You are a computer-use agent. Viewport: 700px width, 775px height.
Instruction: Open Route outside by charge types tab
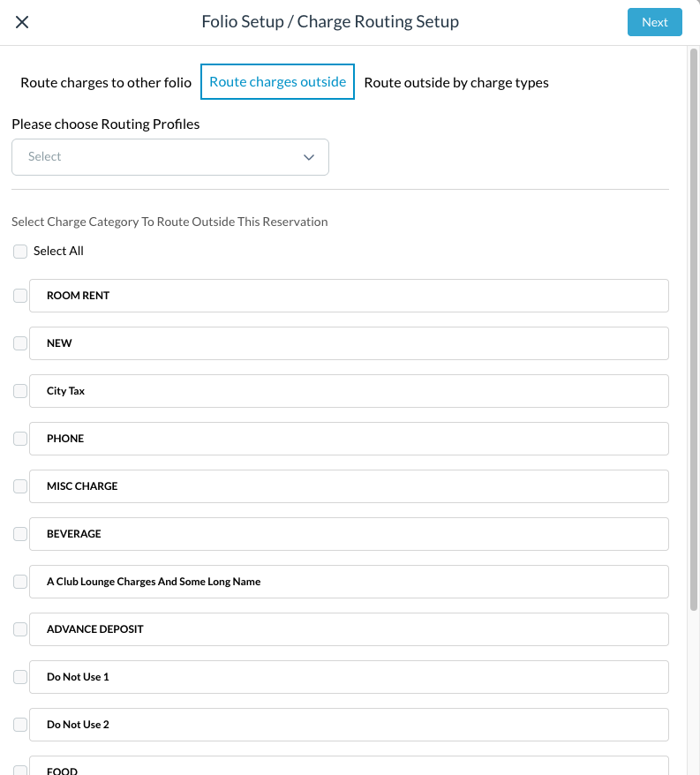point(456,83)
